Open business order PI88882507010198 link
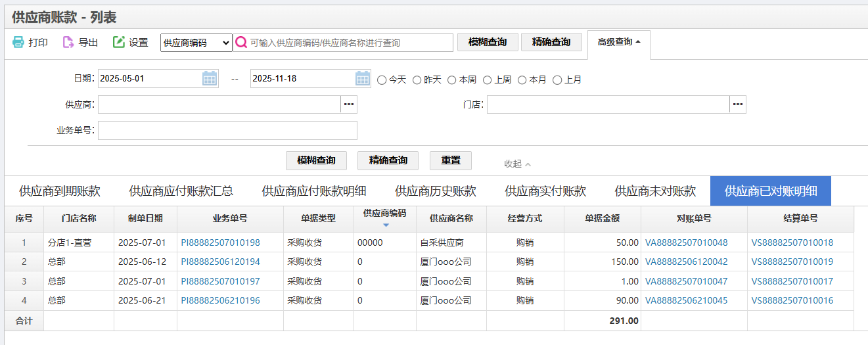 pos(220,242)
